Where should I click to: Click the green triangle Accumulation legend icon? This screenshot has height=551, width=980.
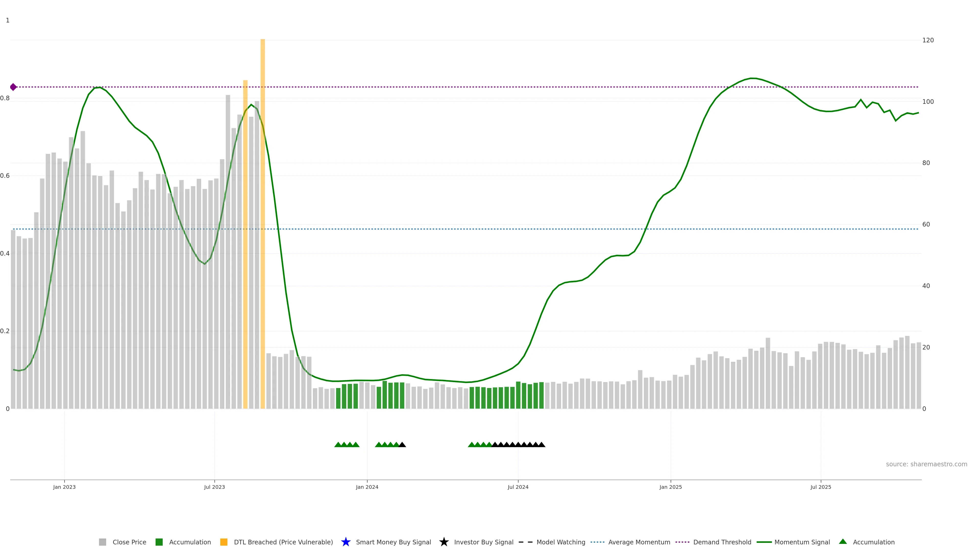coord(843,542)
